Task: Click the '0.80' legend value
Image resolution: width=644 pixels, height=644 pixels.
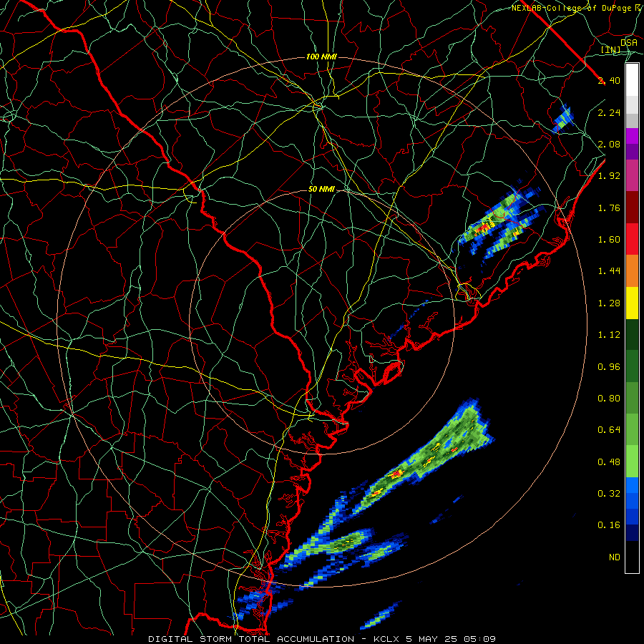Action: tap(609, 399)
